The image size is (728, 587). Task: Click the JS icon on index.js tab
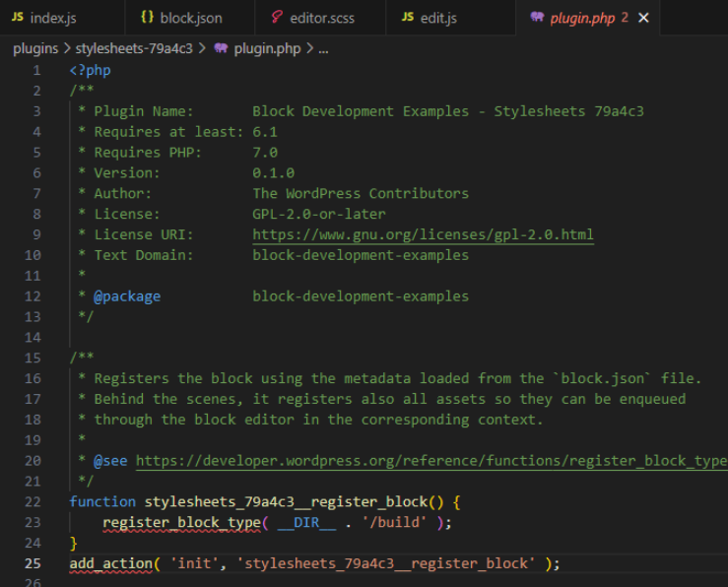[x=18, y=18]
